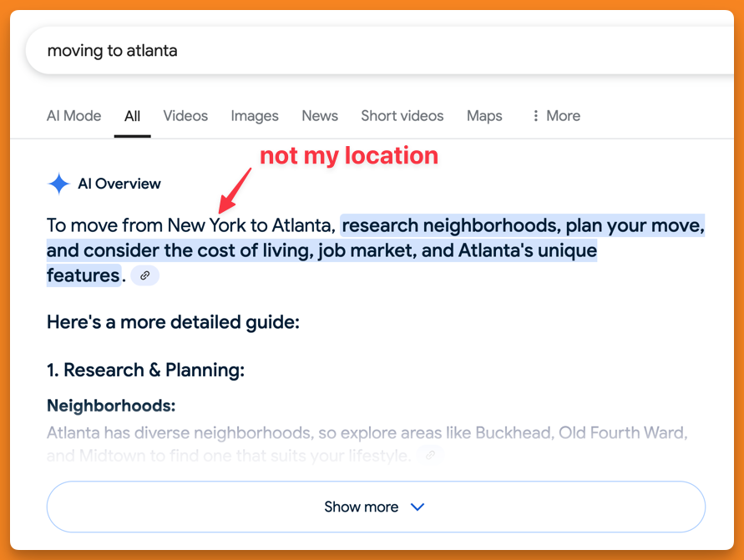Click the three-dot icon next to More
Screen dimensions: 744x560
click(535, 116)
